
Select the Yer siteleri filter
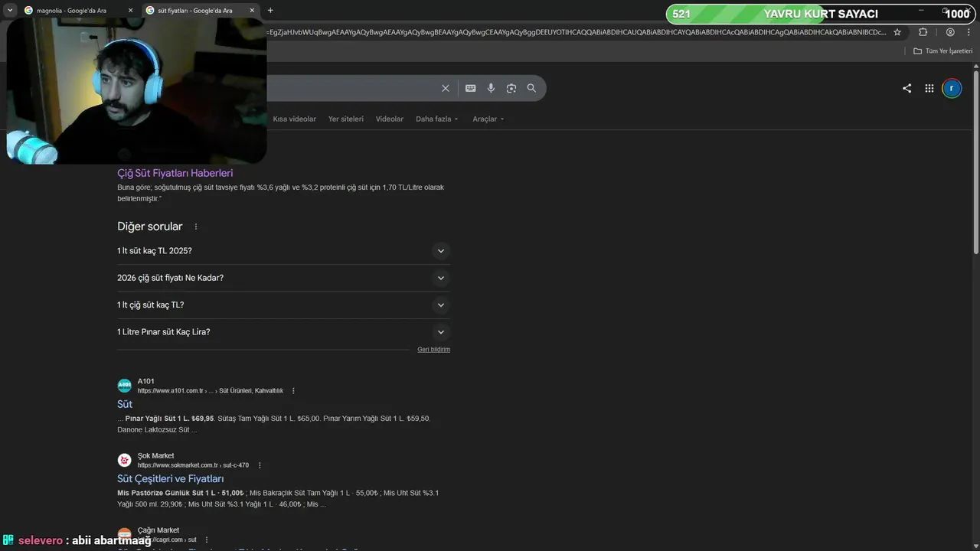pos(346,119)
